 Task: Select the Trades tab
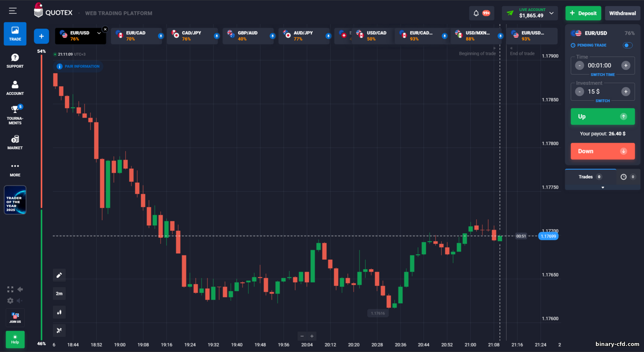(x=590, y=177)
